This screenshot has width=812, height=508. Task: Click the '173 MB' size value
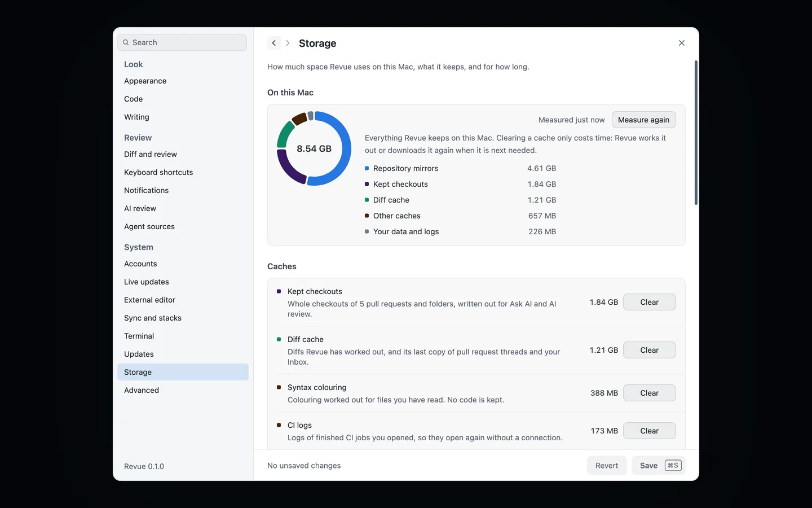tap(604, 431)
